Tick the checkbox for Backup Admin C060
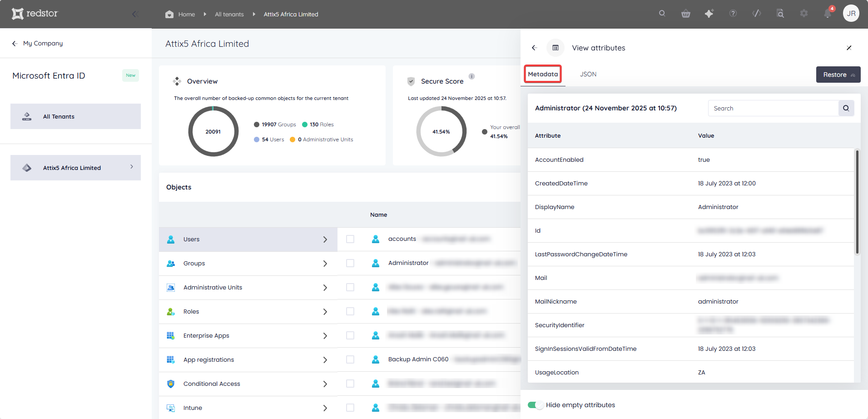This screenshot has height=419, width=868. coord(350,359)
